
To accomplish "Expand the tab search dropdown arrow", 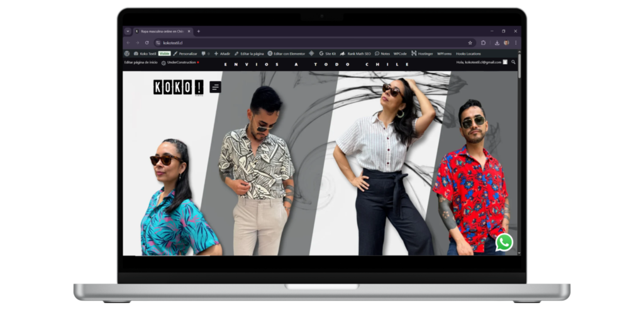I will click(128, 31).
